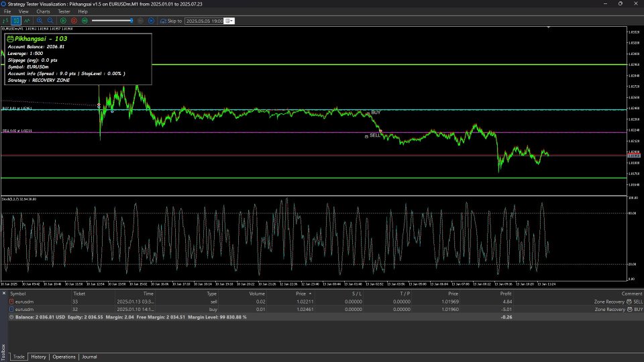Image resolution: width=644 pixels, height=362 pixels.
Task: Open the Help menu
Action: tap(83, 11)
